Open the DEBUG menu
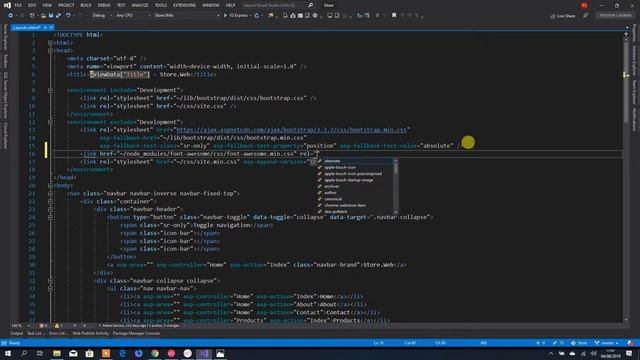The height and width of the screenshot is (360, 640). click(104, 5)
